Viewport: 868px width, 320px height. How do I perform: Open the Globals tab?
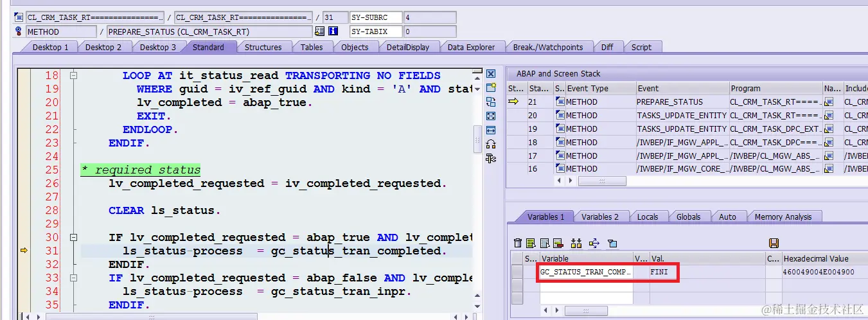688,217
